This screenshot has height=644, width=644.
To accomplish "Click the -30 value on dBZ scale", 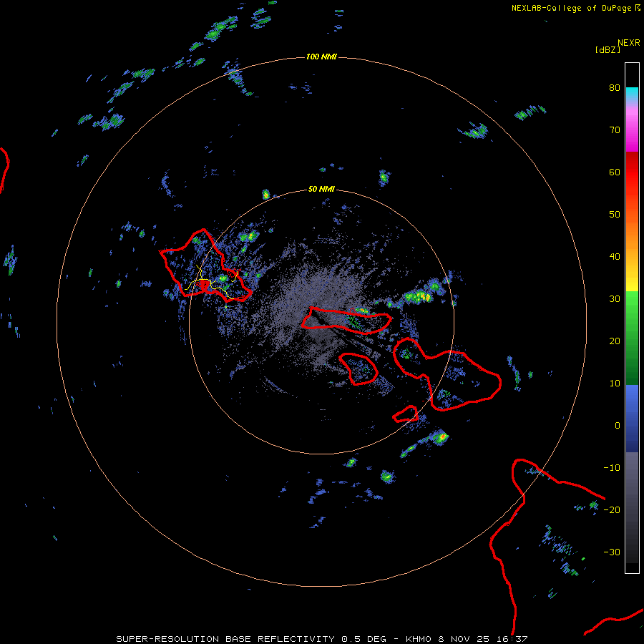I will pos(612,552).
